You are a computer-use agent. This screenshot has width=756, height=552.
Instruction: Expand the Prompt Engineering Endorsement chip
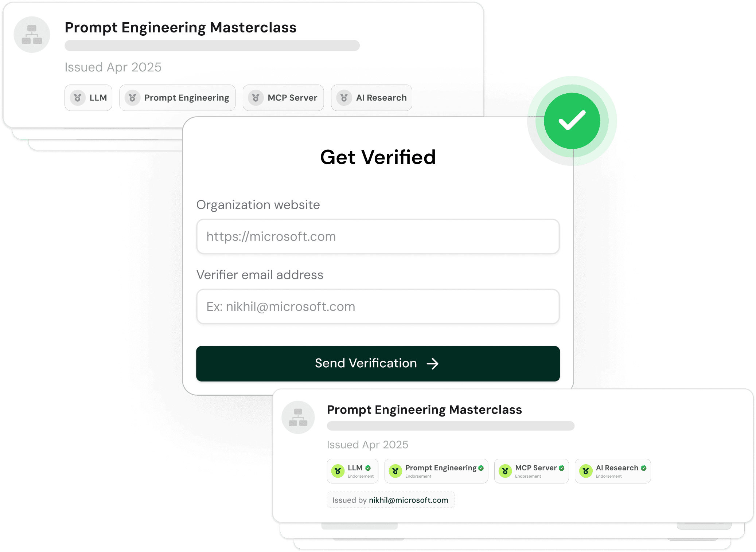436,471
